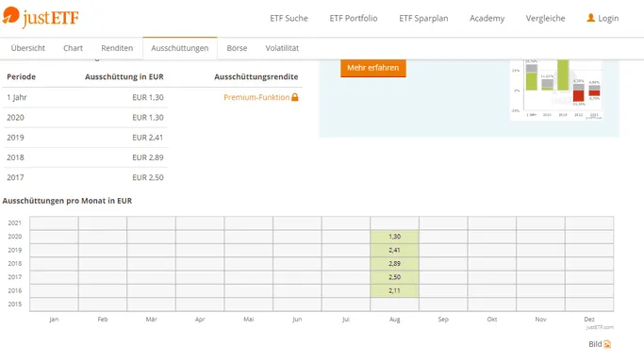Click the Mehr erfahren button

373,68
